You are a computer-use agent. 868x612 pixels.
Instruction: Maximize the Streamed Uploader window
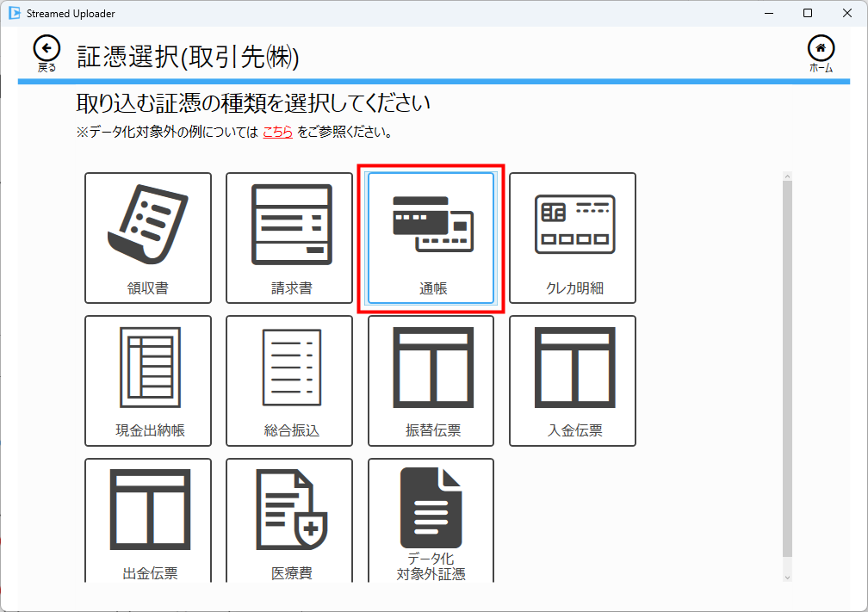pos(808,13)
